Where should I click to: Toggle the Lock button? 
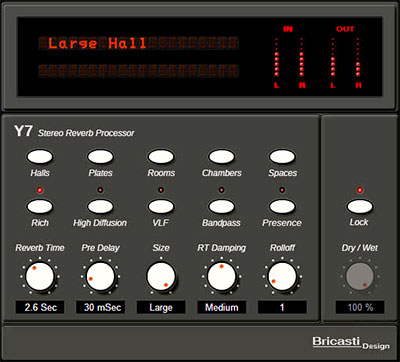pos(360,206)
